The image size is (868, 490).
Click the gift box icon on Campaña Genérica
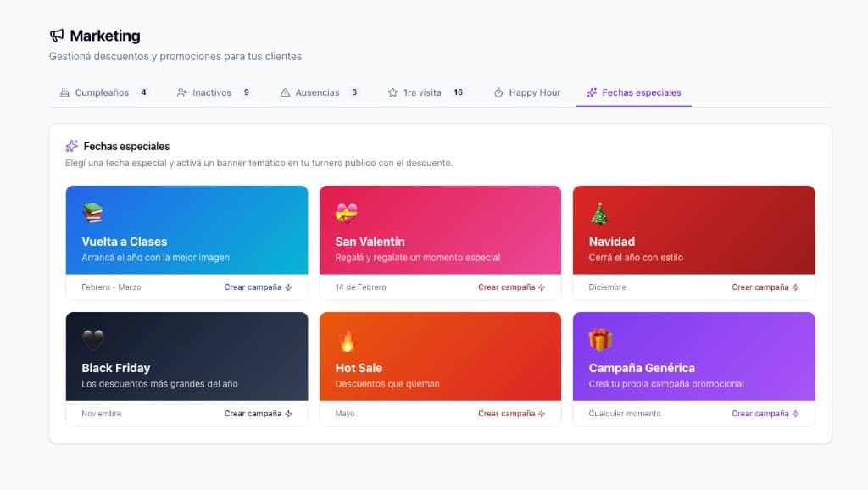click(x=600, y=340)
